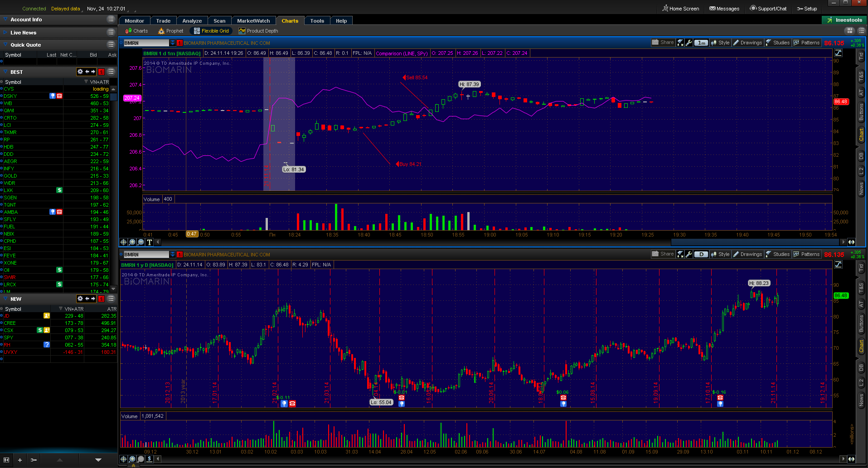Open Account Info gadget menu icon
Screen dimensions: 868x468
[111, 19]
